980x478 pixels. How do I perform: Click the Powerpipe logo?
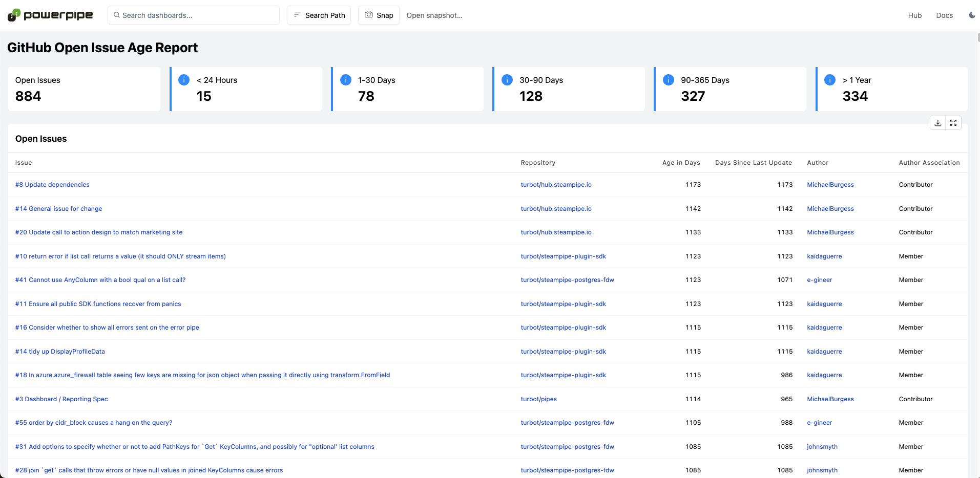(x=50, y=15)
